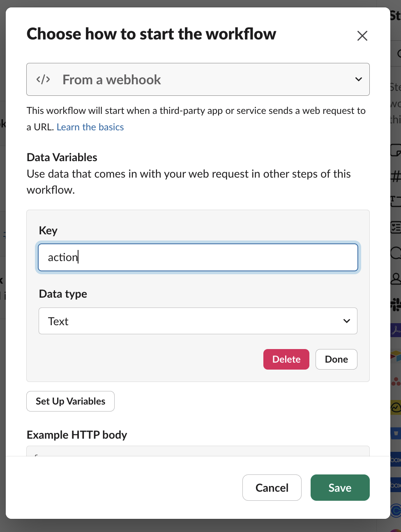Delete the 'action' data variable

pyautogui.click(x=286, y=359)
